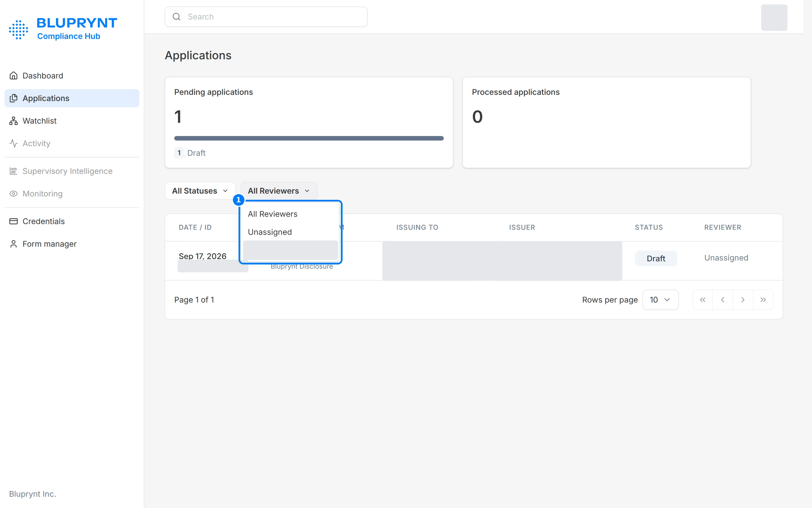This screenshot has width=812, height=508.
Task: Open Credentials in the sidebar
Action: tap(72, 221)
